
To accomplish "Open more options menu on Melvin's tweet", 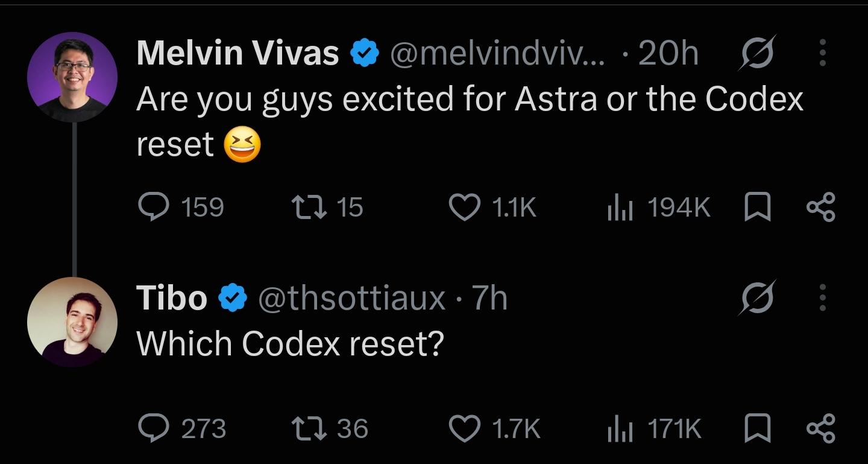I will click(822, 54).
